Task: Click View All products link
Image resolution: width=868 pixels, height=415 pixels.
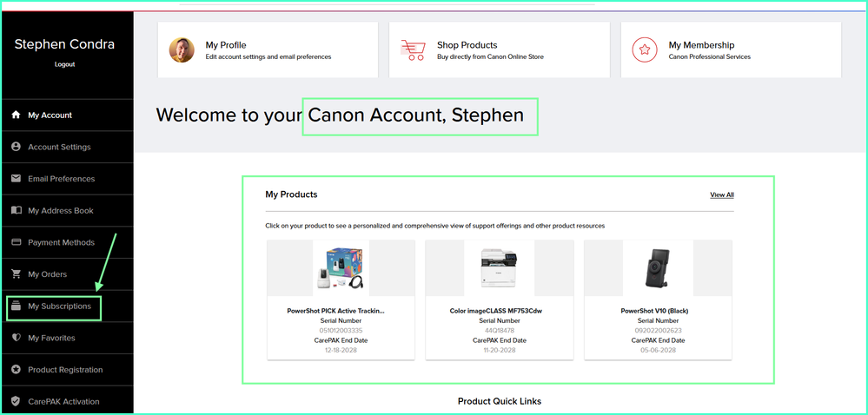Action: tap(722, 194)
